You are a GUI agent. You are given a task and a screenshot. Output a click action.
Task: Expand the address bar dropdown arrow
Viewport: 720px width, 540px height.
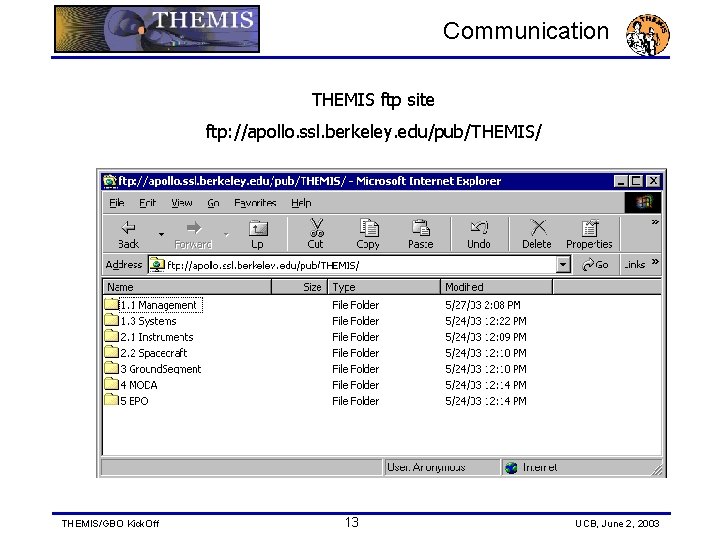coord(563,265)
